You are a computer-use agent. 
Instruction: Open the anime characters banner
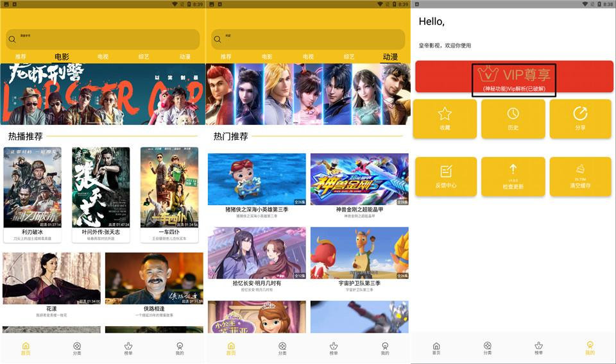click(308, 94)
